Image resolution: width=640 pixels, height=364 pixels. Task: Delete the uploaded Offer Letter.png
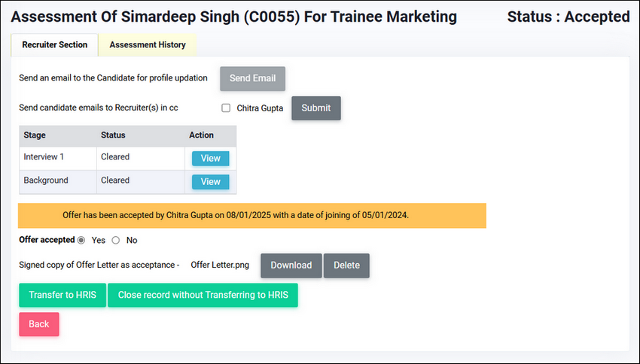[346, 265]
